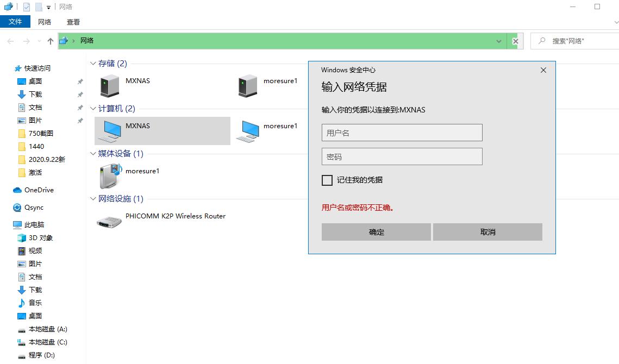Open the MXNAS storage device icon
The height and width of the screenshot is (364, 619).
point(110,86)
